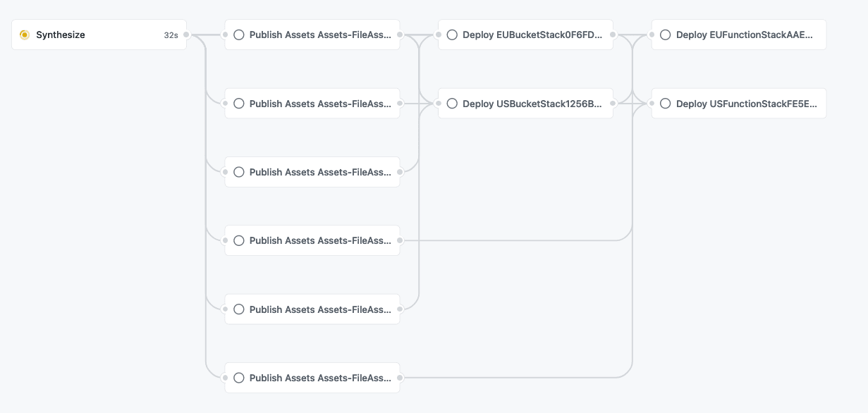Viewport: 868px width, 413px height.
Task: Click Deploy EUFunctionStack input connector dot
Action: point(652,35)
